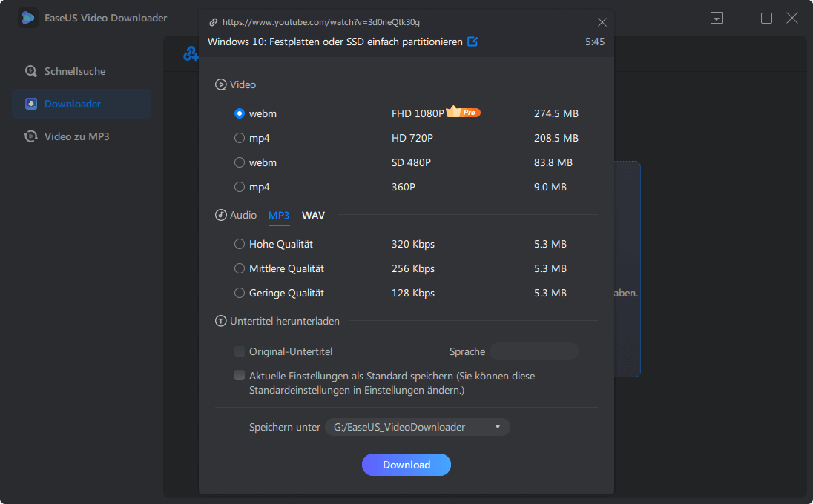Open Schnellsuche in the sidebar
Viewport: 813px width, 504px height.
coord(82,71)
